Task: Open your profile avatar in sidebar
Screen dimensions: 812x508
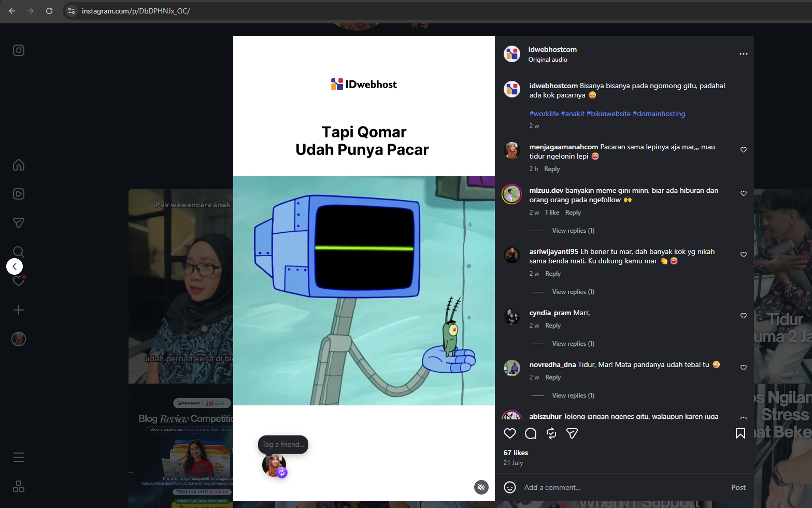Action: [19, 339]
